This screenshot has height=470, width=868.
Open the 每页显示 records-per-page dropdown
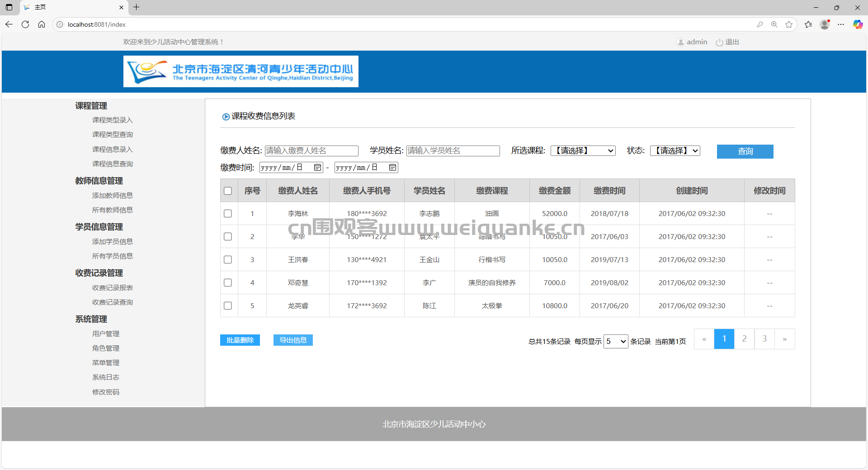pos(616,341)
